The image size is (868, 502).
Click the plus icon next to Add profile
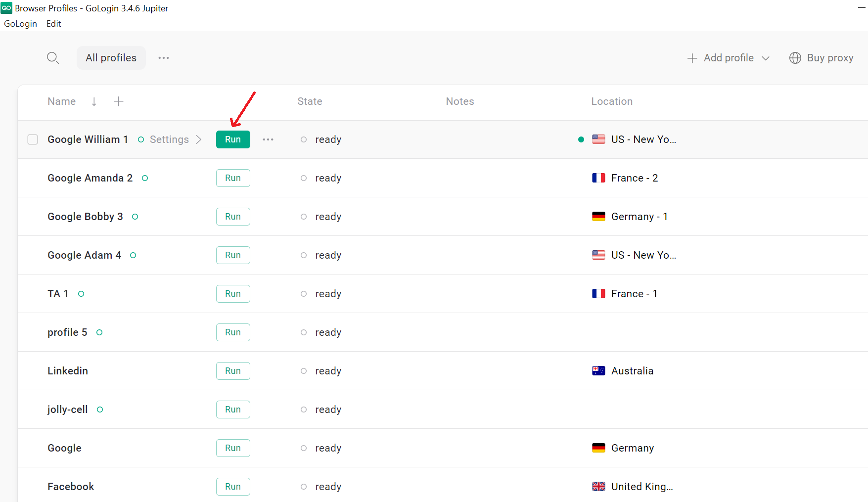(692, 58)
